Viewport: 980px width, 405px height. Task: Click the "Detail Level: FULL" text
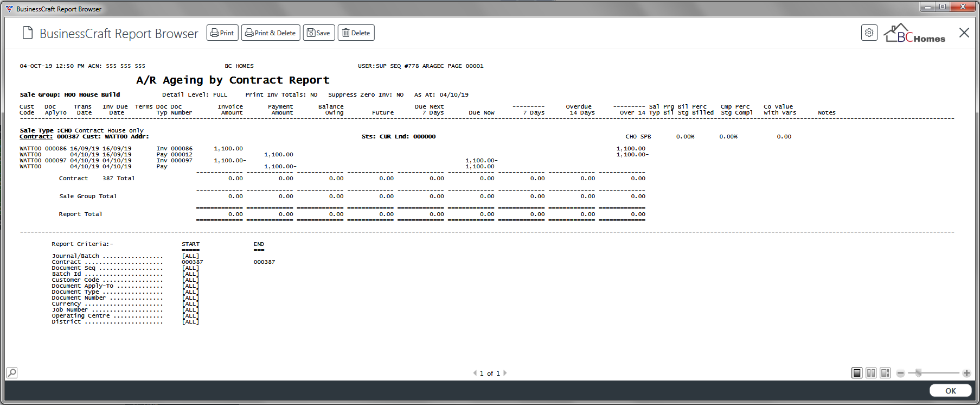(195, 95)
